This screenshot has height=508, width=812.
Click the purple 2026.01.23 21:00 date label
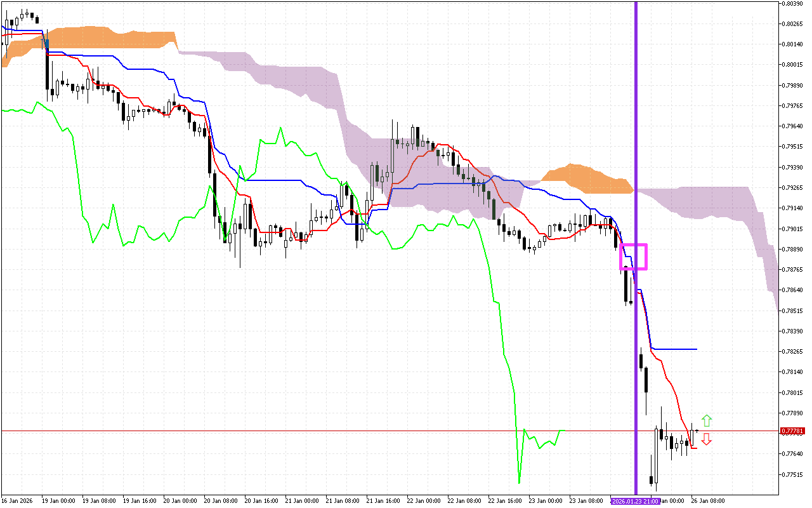pos(636,501)
